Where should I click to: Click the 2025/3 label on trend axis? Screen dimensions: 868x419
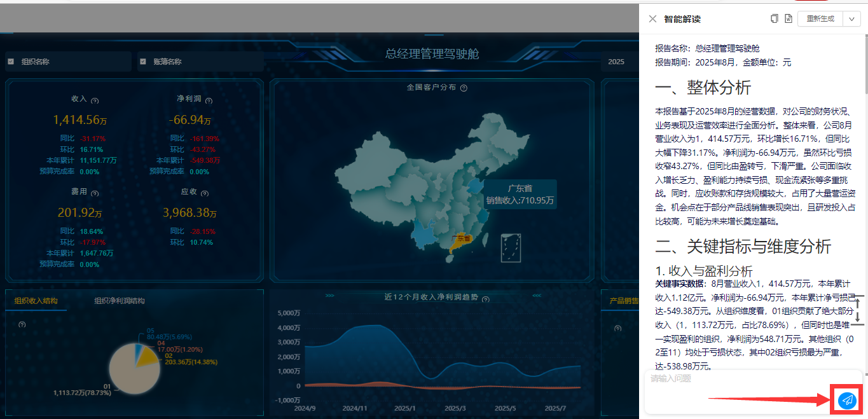tap(455, 408)
